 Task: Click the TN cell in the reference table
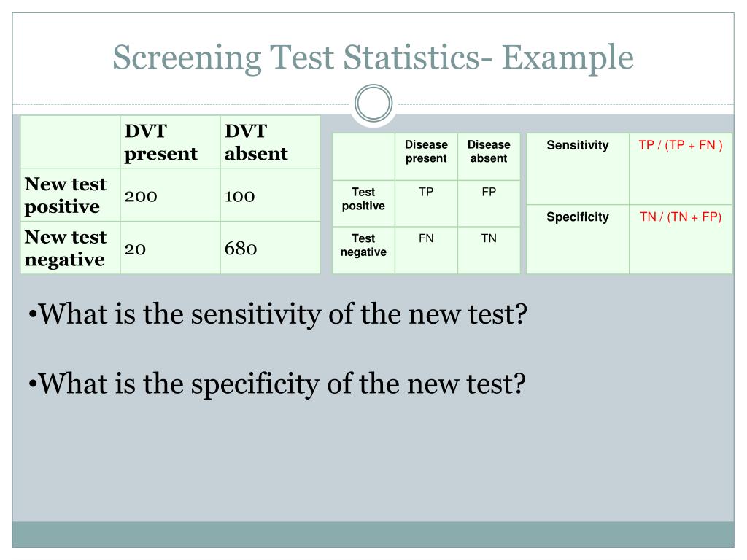(x=489, y=250)
